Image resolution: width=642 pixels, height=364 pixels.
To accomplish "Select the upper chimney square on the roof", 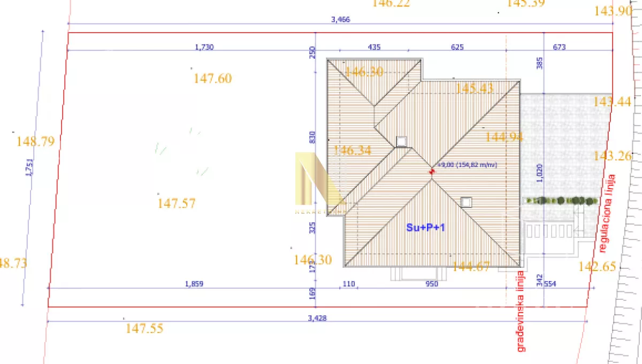I will 402,141.
